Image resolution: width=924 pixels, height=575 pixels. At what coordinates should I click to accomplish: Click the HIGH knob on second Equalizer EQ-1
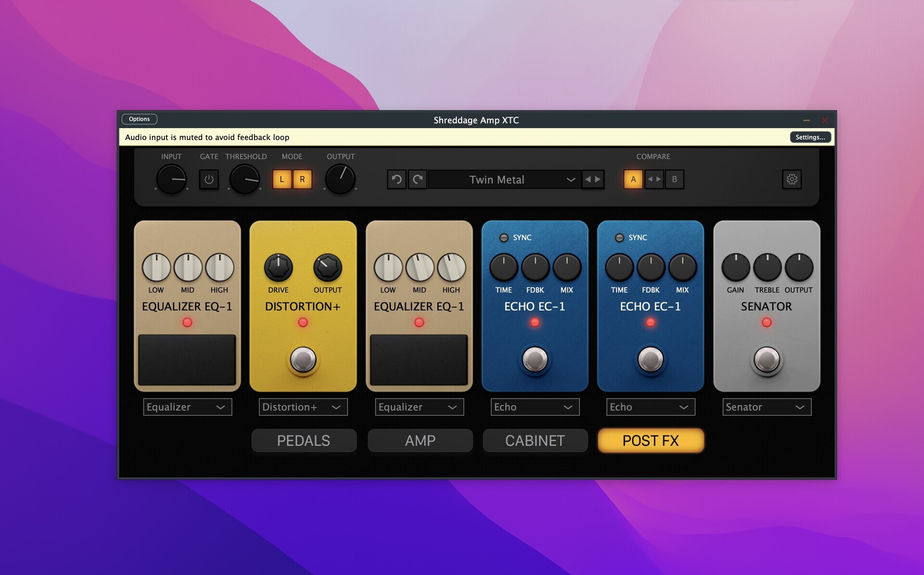452,268
